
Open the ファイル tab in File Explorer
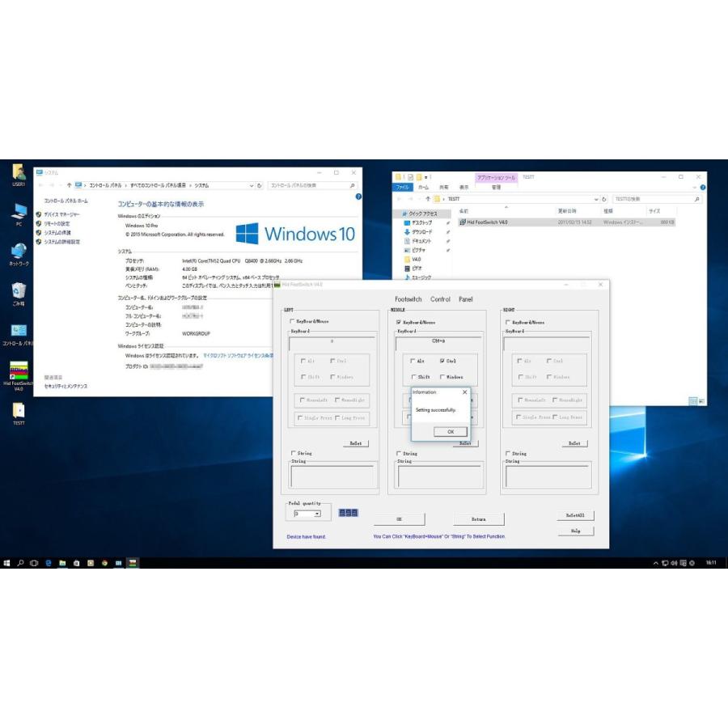(x=403, y=187)
